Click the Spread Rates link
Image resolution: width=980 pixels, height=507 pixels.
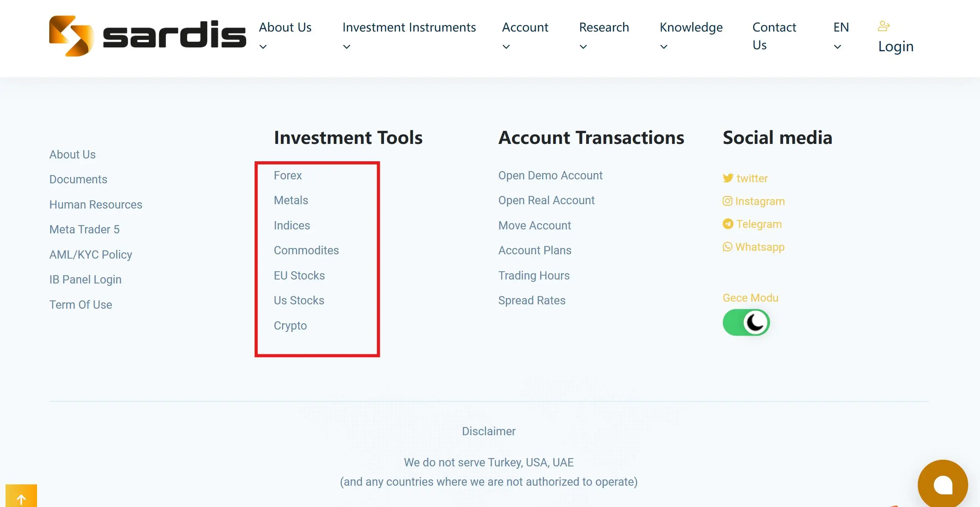click(532, 300)
